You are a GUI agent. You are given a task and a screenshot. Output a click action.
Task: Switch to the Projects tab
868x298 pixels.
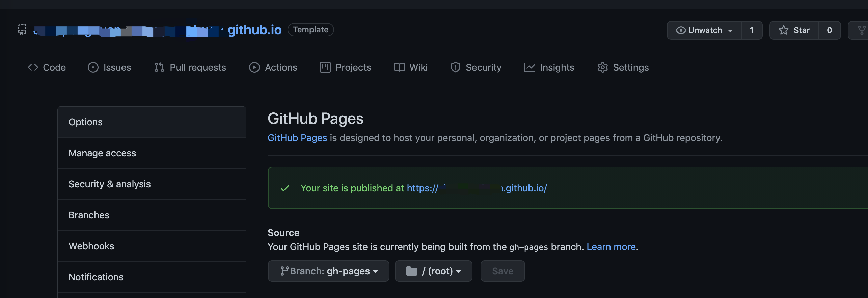click(345, 67)
